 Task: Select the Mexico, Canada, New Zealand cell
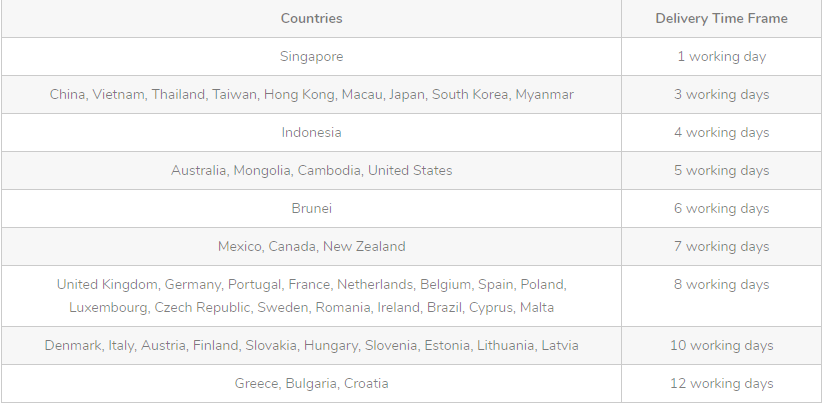pos(311,247)
